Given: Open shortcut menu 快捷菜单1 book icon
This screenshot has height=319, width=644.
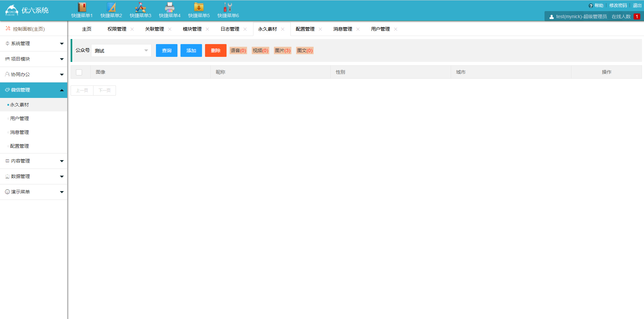Looking at the screenshot, I should 82,7.
